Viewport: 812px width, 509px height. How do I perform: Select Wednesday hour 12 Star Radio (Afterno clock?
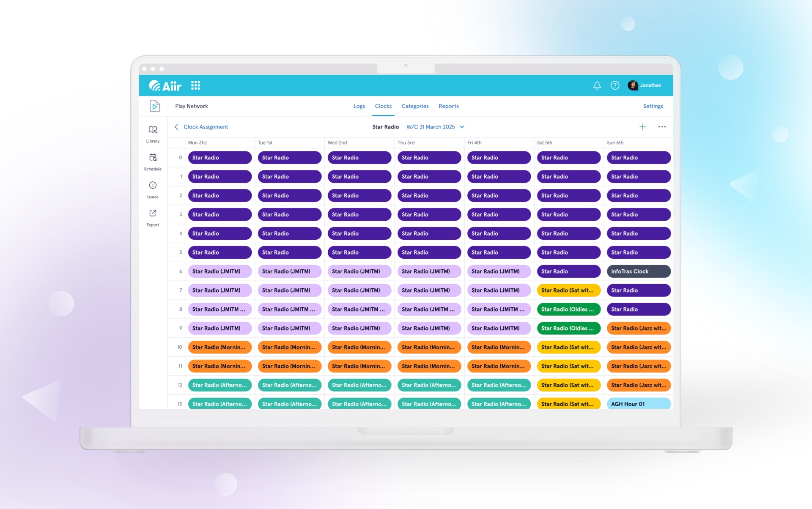tap(359, 385)
